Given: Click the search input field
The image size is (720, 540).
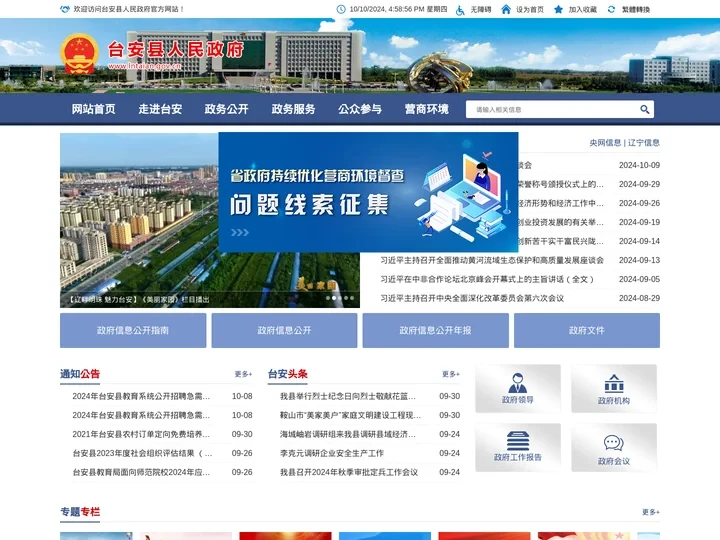Looking at the screenshot, I should tap(551, 109).
